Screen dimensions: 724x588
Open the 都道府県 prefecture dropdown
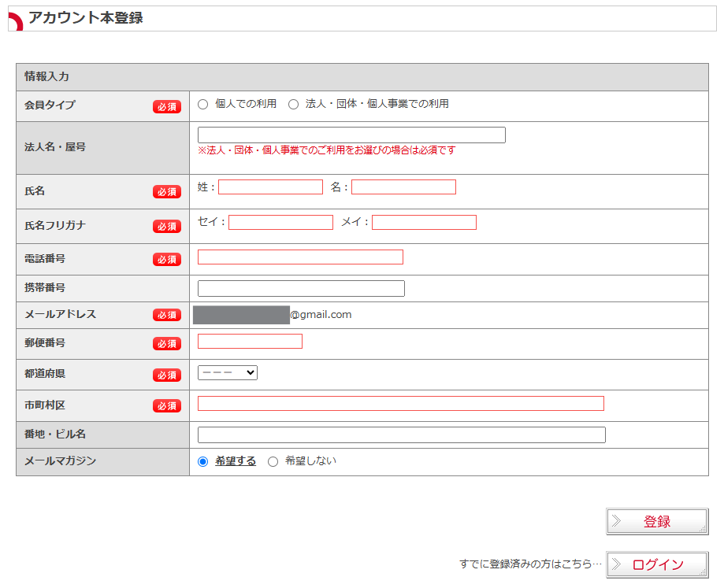227,372
